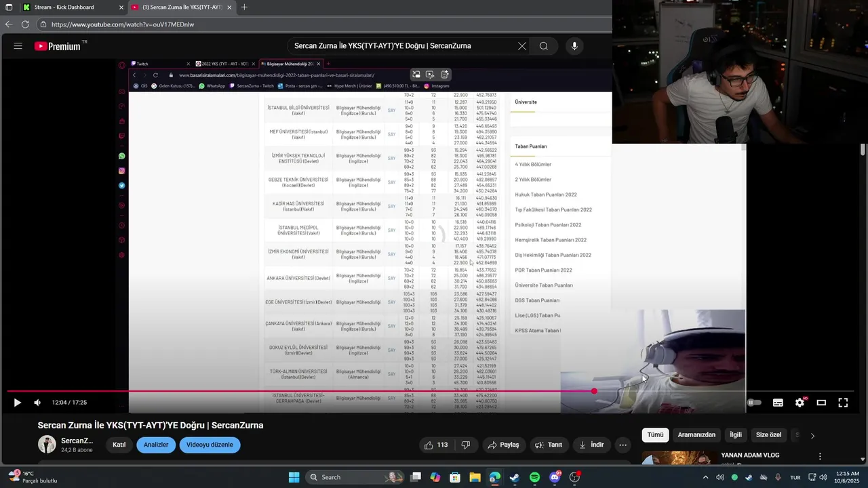Click the progress bar scrubber handle

(x=594, y=391)
